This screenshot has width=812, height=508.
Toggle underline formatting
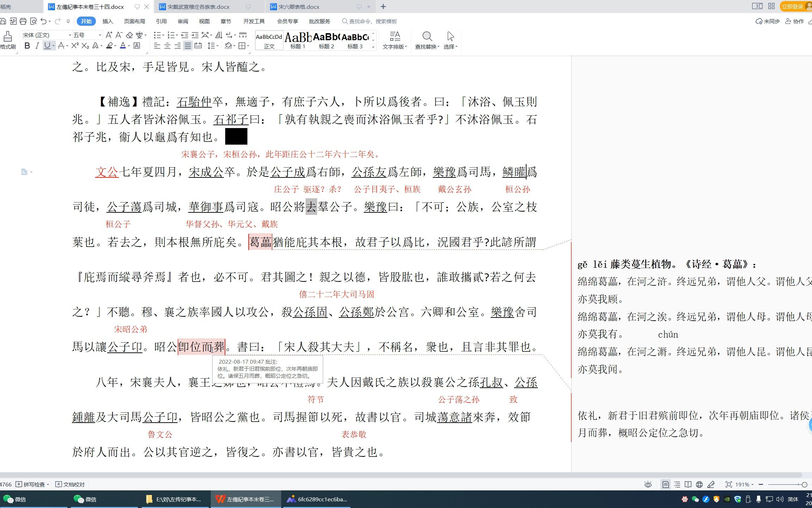pyautogui.click(x=47, y=46)
